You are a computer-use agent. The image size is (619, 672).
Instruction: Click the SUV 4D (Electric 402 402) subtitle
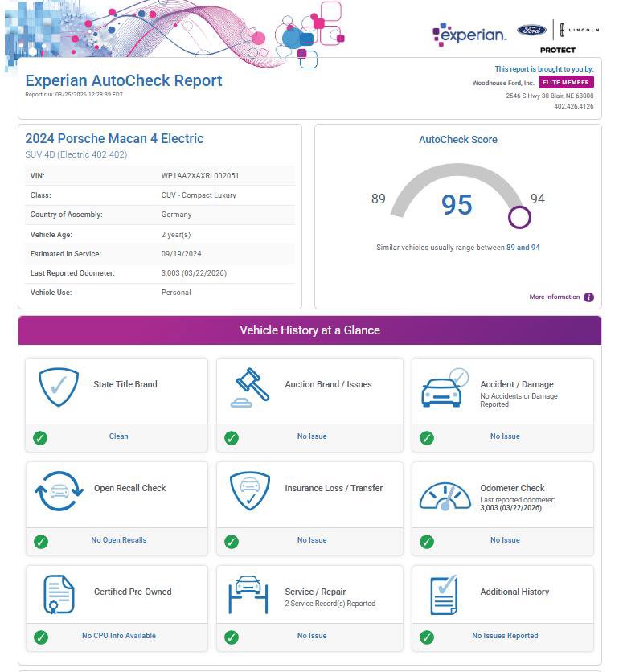[x=76, y=154]
